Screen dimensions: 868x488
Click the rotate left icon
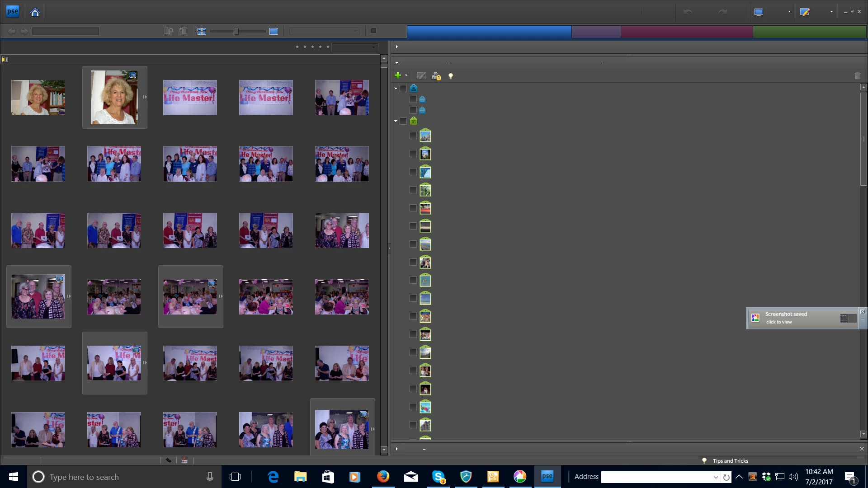click(x=169, y=31)
